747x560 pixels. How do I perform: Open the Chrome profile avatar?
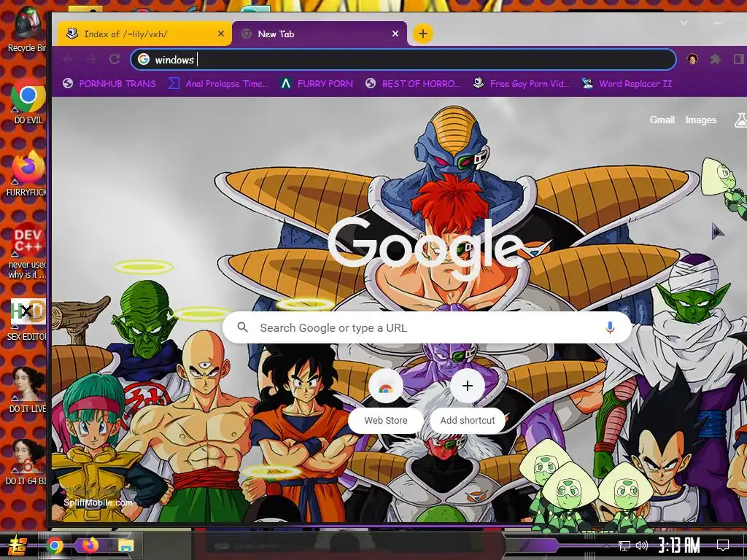tap(692, 59)
